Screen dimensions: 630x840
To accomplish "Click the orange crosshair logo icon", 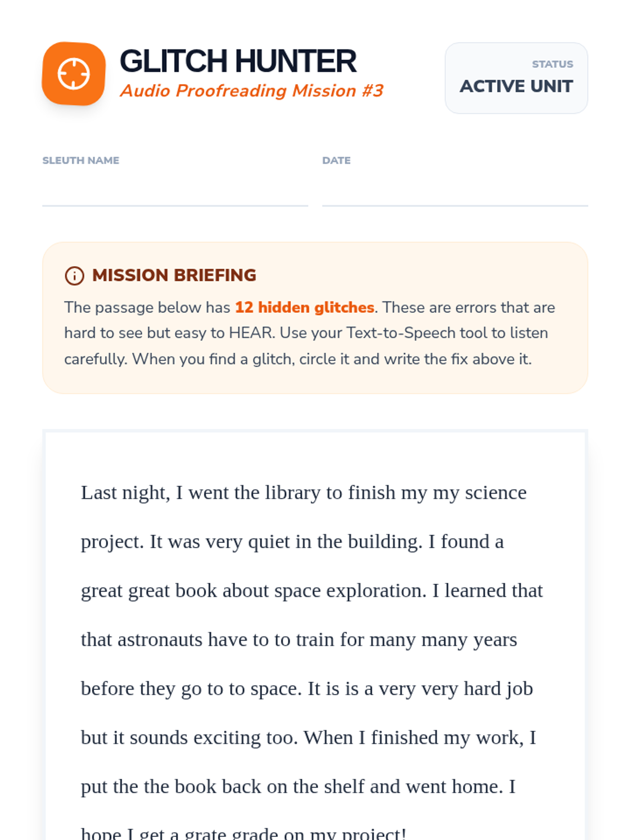I will (x=73, y=73).
